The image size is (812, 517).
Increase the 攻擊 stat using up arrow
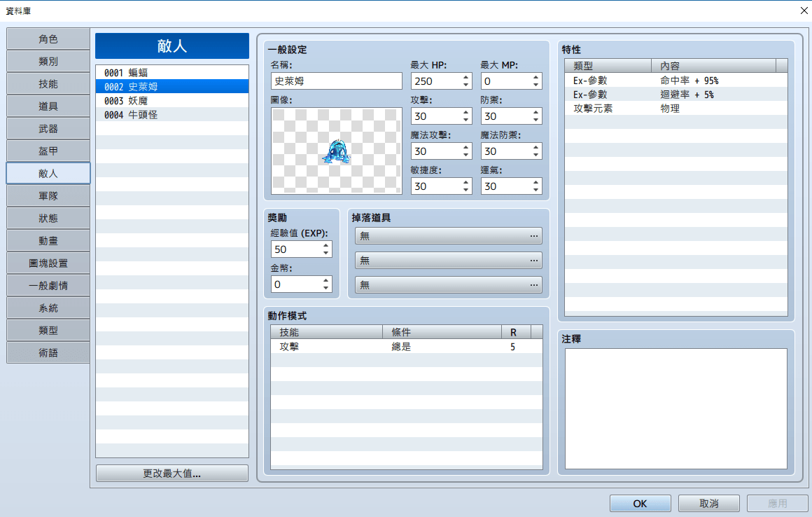coord(466,112)
